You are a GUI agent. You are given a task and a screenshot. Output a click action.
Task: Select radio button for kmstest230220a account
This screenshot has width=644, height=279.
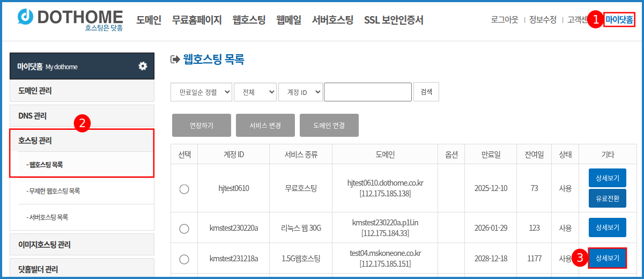tap(184, 228)
